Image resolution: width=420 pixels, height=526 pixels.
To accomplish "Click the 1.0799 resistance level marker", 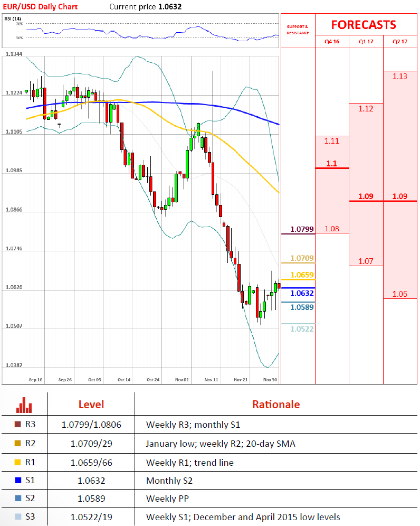I will click(x=302, y=229).
